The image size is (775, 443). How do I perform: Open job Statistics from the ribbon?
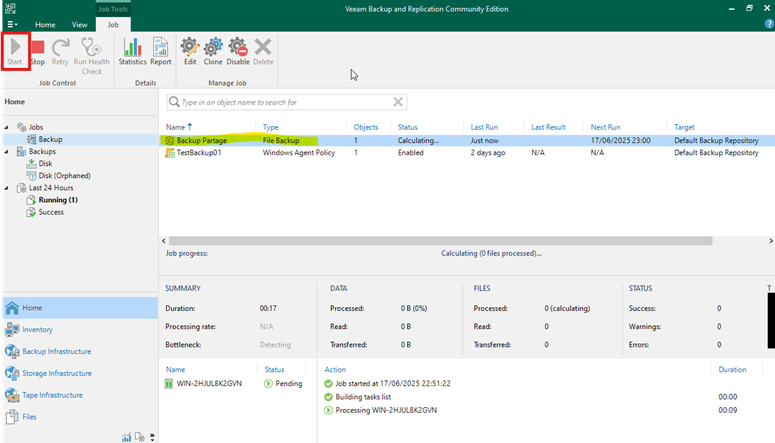pos(132,51)
